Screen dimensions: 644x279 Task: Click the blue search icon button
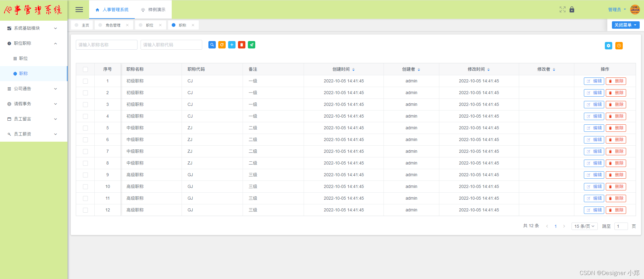[x=212, y=45]
